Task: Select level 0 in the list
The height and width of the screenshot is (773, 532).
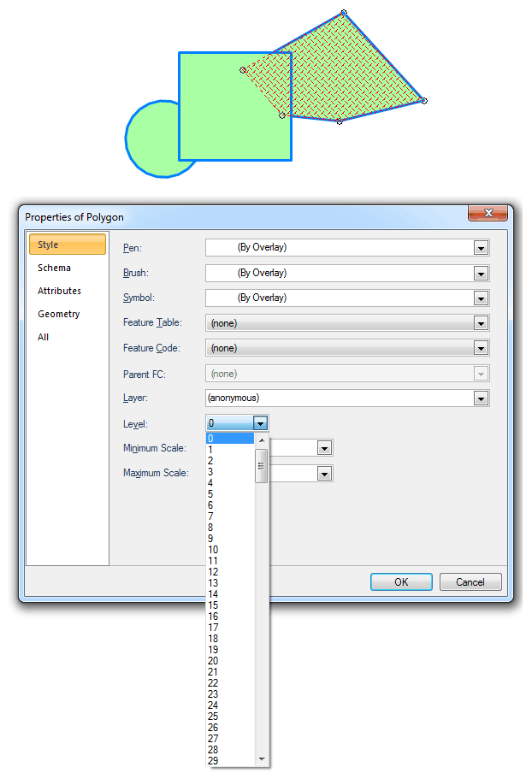Action: click(230, 439)
